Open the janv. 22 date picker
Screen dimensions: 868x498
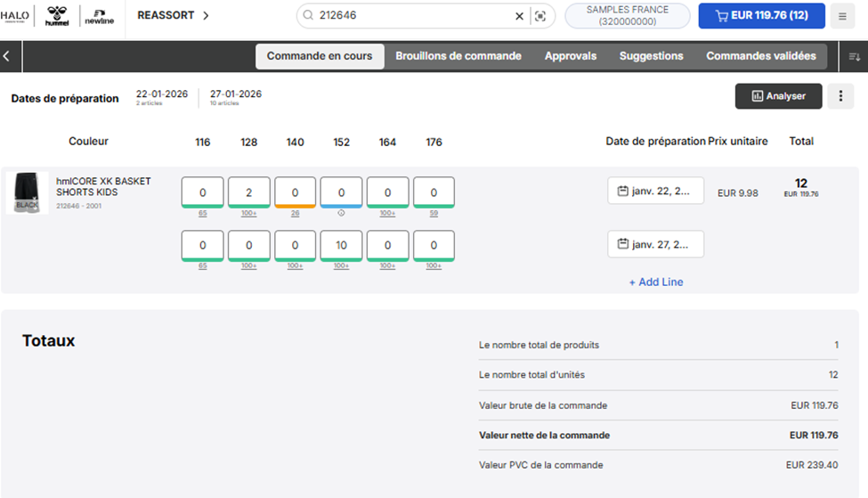click(x=655, y=191)
